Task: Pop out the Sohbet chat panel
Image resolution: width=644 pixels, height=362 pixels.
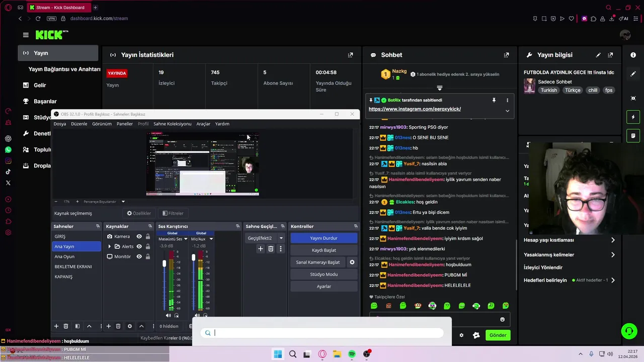Action: 506,55
